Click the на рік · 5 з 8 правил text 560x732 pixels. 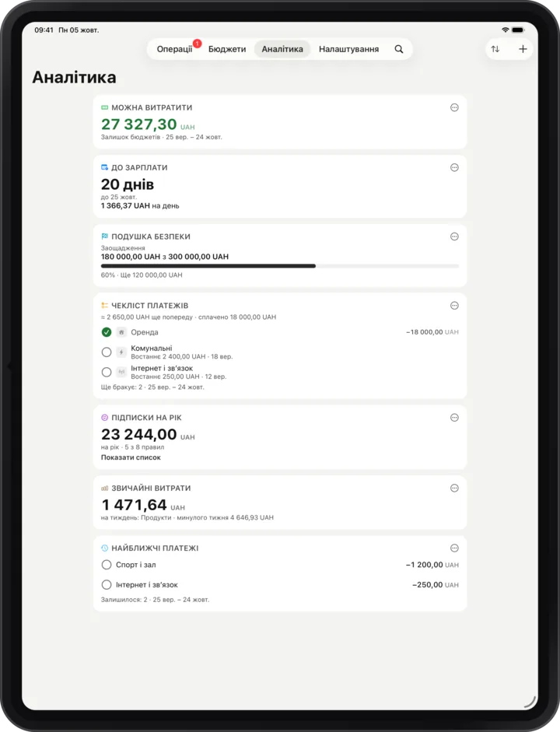[x=132, y=447]
